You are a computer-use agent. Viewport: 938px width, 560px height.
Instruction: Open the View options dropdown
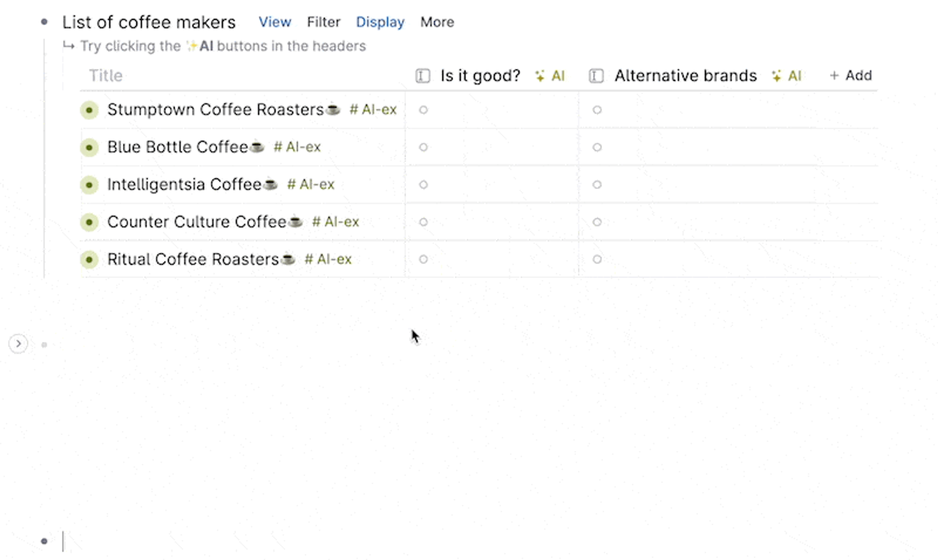pos(275,22)
